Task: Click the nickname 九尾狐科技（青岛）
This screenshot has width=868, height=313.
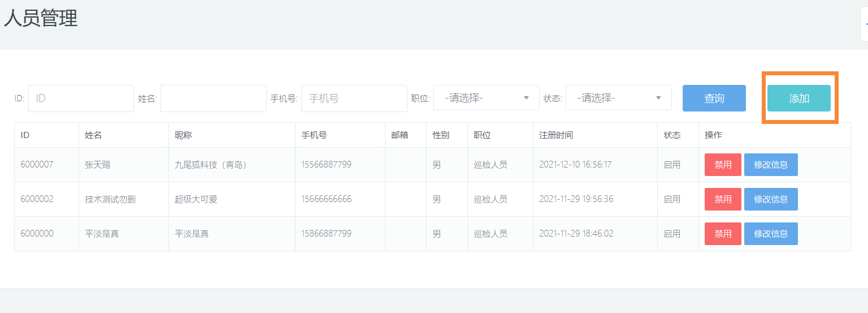Action: pyautogui.click(x=211, y=165)
